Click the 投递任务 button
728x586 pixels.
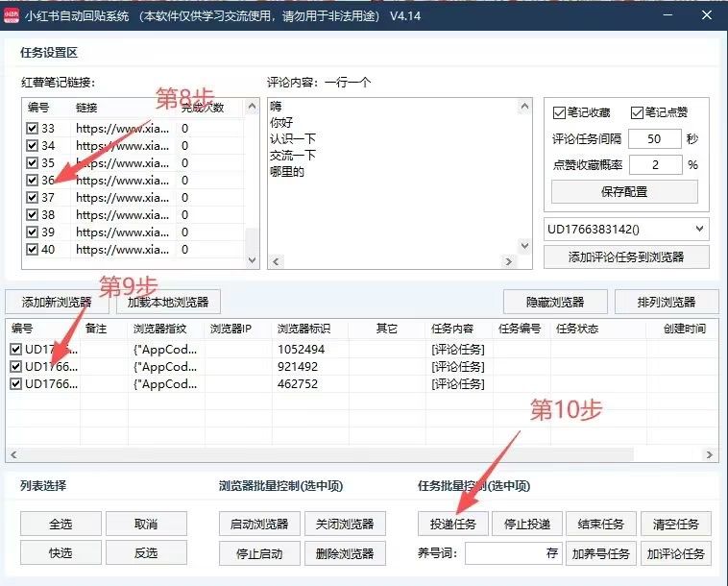[452, 524]
